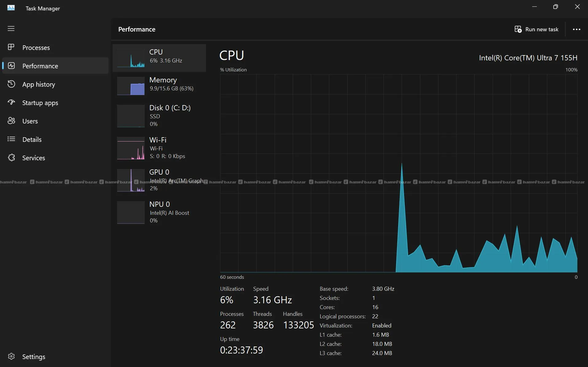Click Run new task button label
The width and height of the screenshot is (588, 367).
(x=542, y=29)
